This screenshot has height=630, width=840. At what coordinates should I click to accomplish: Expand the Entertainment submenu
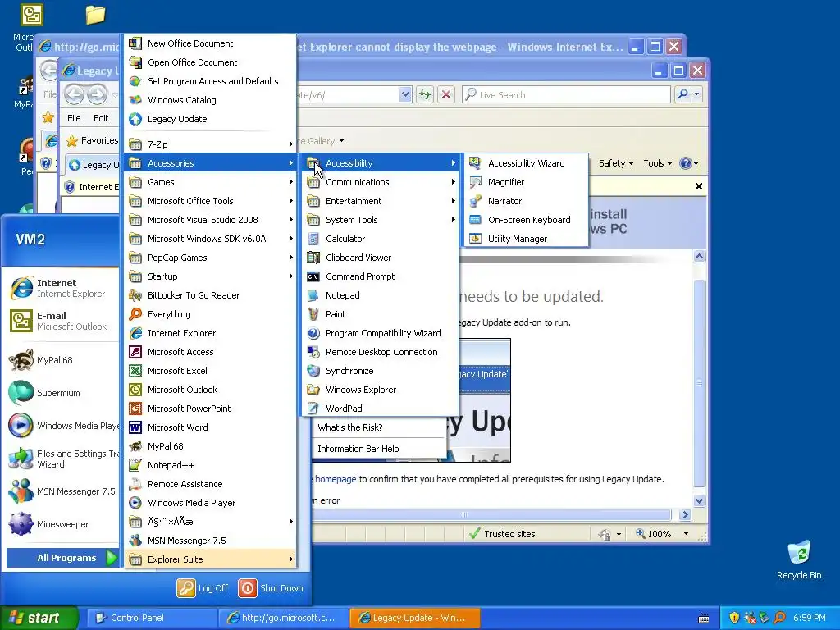(x=381, y=201)
